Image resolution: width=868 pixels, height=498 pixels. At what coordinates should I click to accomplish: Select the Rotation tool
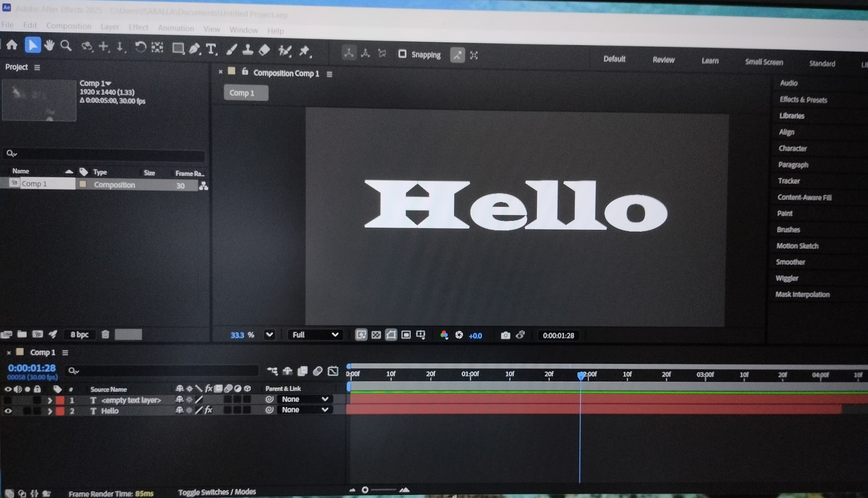140,47
